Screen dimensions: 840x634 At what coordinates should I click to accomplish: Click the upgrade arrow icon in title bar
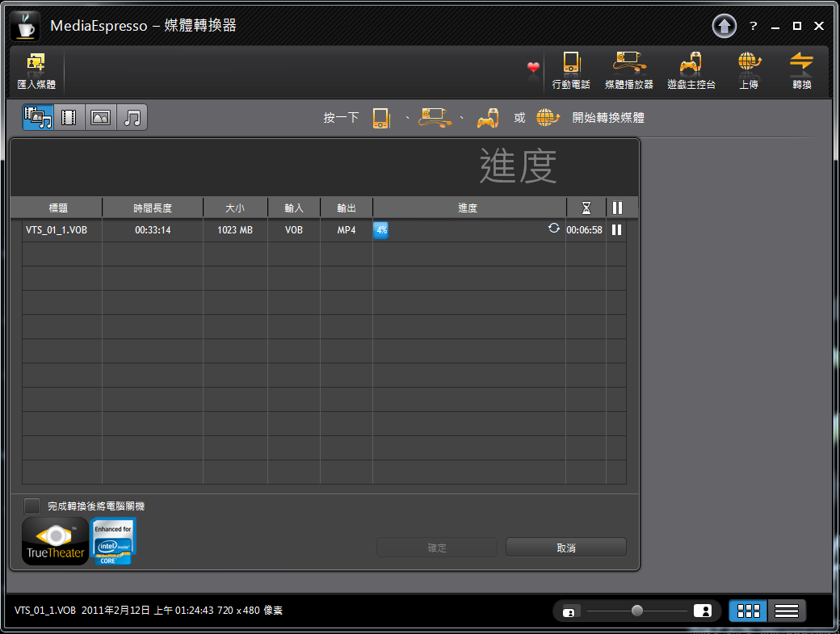(x=724, y=26)
